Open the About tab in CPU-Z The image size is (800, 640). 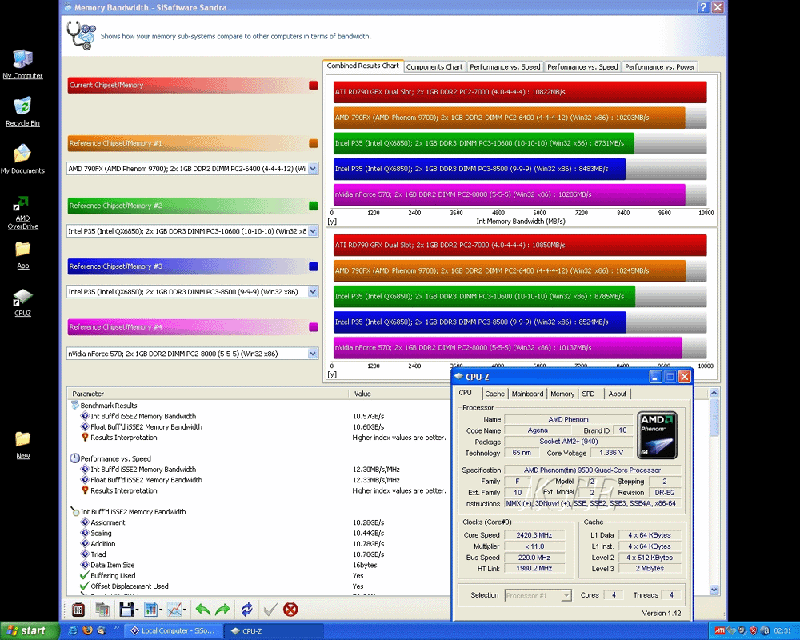(x=617, y=393)
